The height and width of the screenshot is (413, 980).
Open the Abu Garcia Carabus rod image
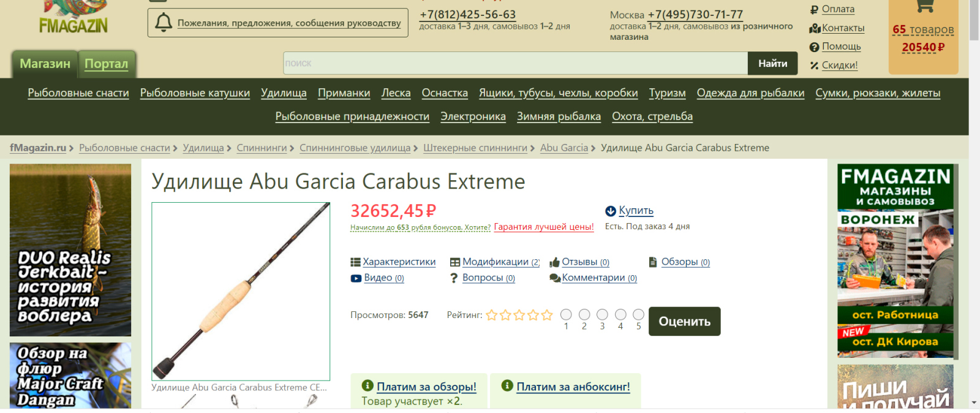click(241, 292)
